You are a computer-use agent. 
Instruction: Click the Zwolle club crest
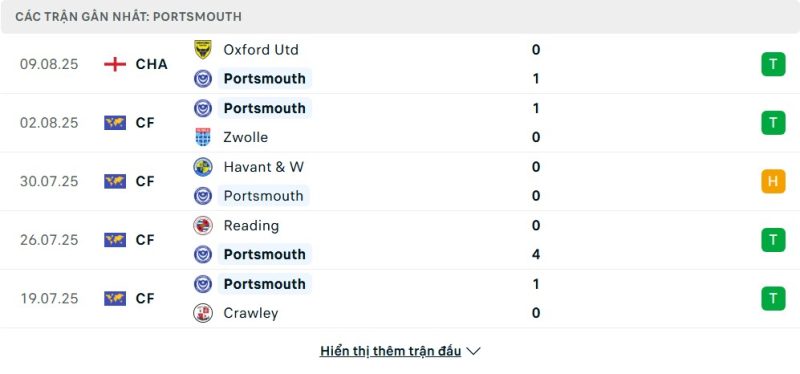[x=203, y=137]
